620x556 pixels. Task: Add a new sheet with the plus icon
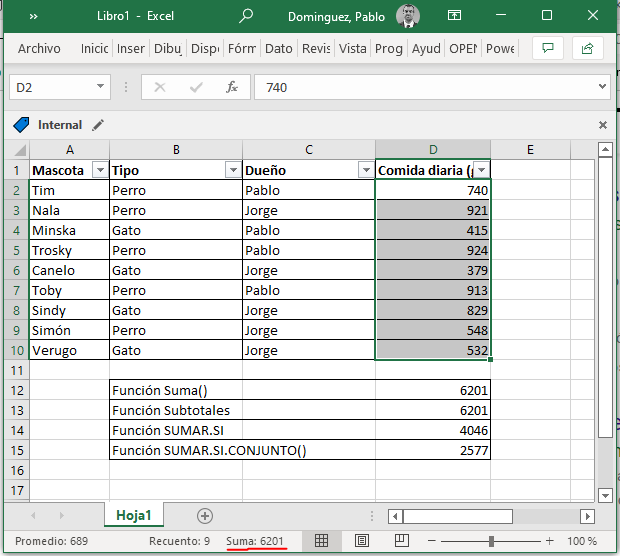click(205, 516)
